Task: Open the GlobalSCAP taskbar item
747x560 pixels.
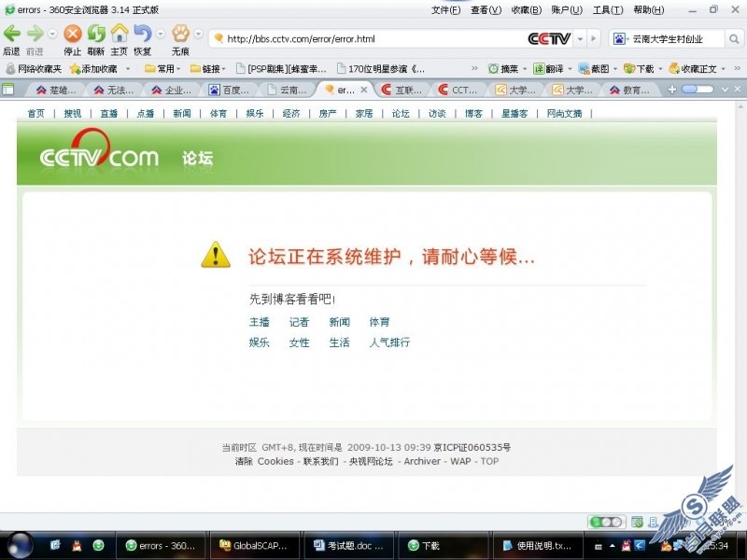Action: point(254,546)
